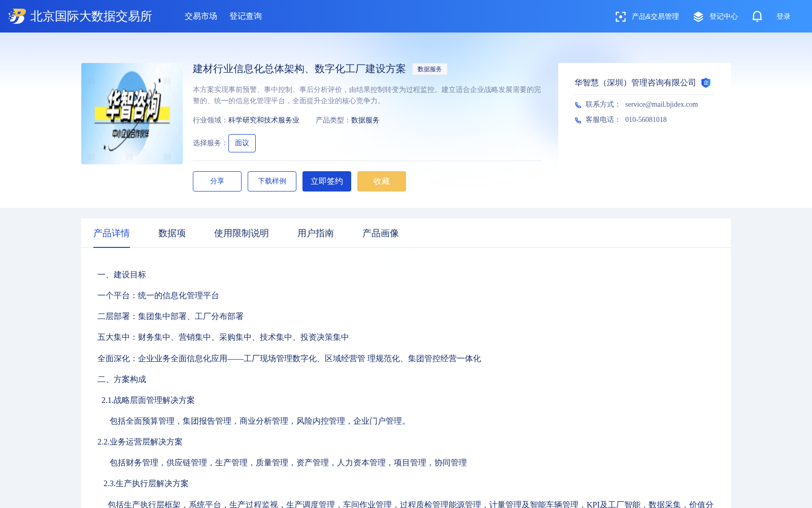Viewport: 812px width, 508px height.
Task: Open the notification bell icon
Action: (x=757, y=16)
